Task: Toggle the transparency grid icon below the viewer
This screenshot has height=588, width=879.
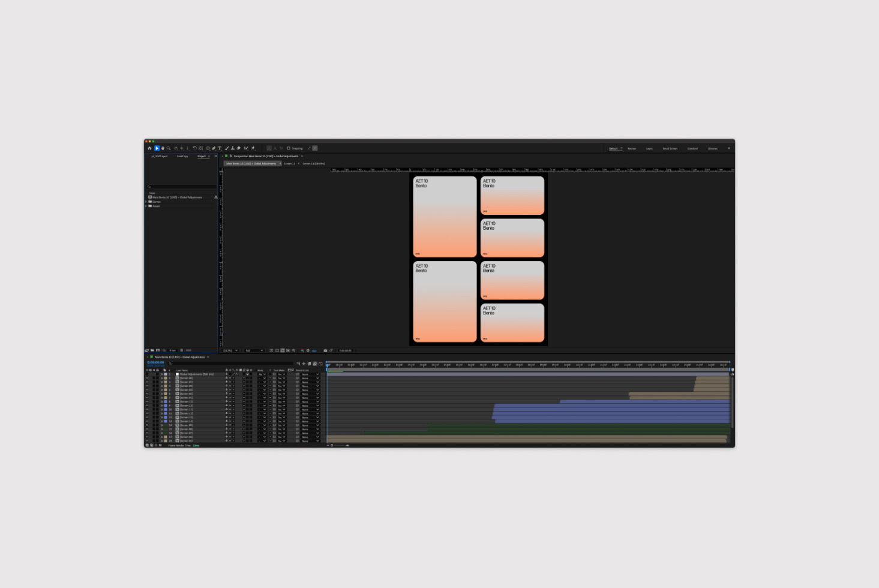Action: tap(277, 350)
